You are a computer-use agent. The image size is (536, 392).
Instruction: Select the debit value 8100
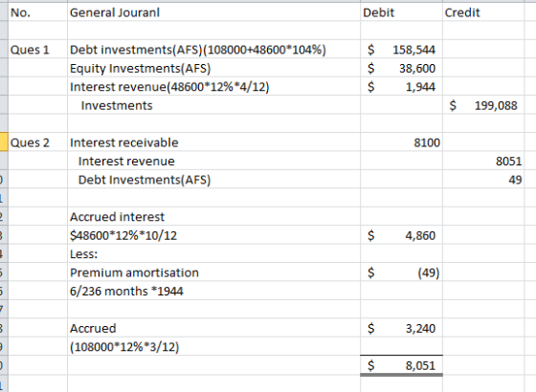coord(401,142)
